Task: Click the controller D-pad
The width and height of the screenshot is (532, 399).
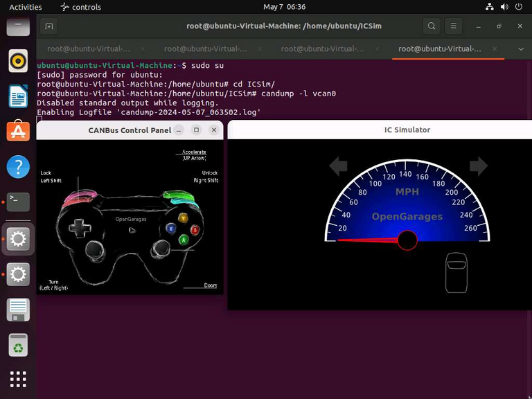Action: click(x=80, y=228)
